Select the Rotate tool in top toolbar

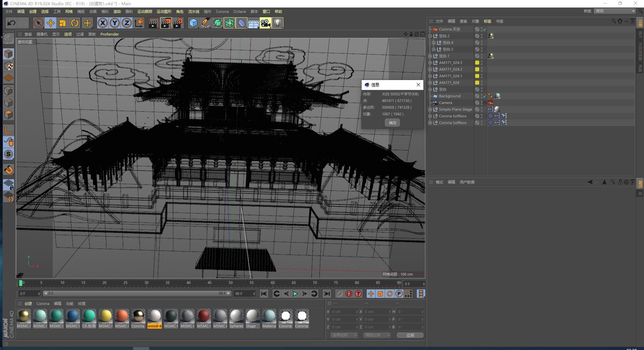pos(75,23)
